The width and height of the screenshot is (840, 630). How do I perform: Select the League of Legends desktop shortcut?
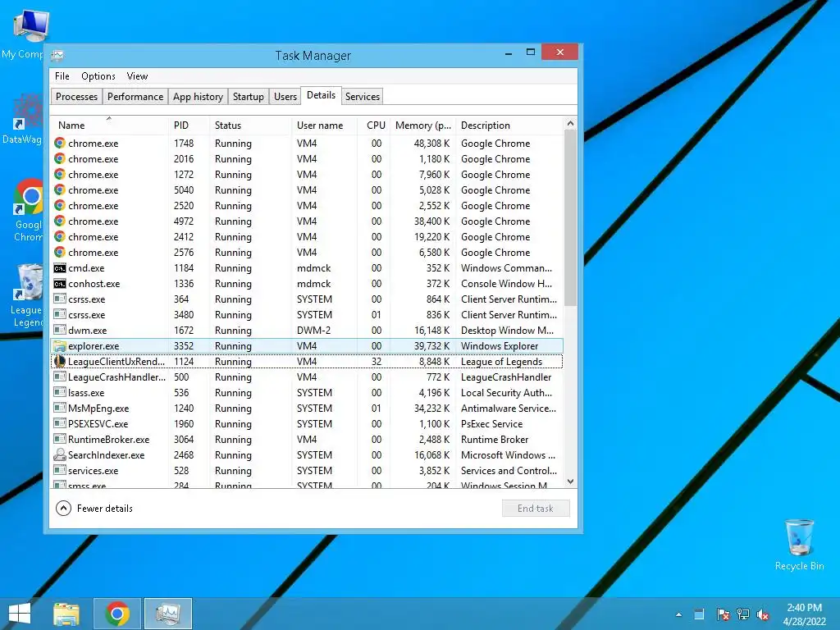pyautogui.click(x=27, y=295)
